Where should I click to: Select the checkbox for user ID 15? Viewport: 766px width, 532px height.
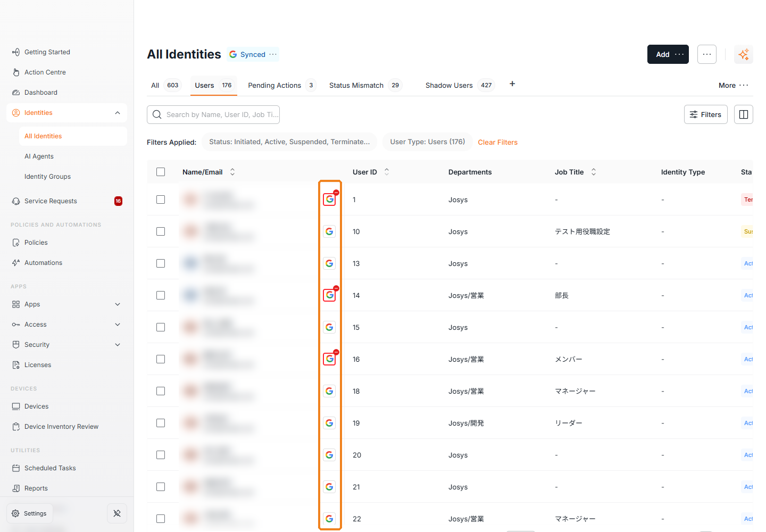coord(161,327)
